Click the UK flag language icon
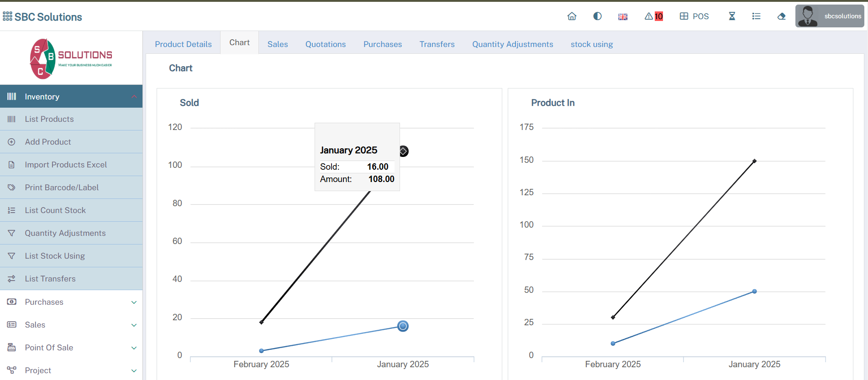 623,17
